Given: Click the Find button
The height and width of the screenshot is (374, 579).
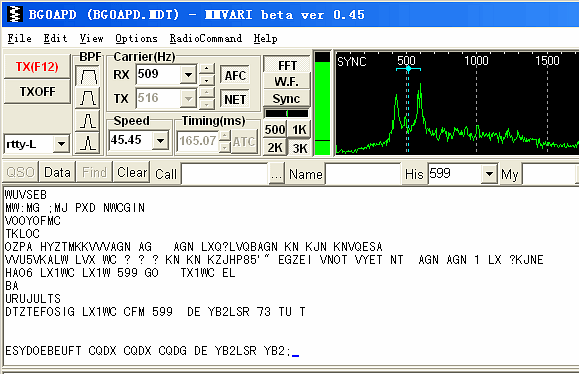Looking at the screenshot, I should pyautogui.click(x=94, y=172).
